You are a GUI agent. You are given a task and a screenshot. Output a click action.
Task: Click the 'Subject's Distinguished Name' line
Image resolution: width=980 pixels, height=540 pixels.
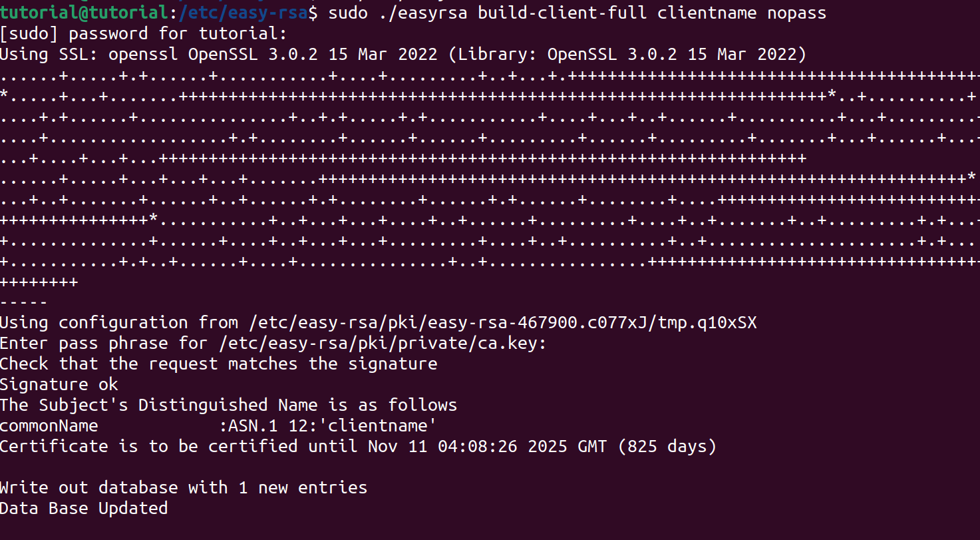point(228,405)
